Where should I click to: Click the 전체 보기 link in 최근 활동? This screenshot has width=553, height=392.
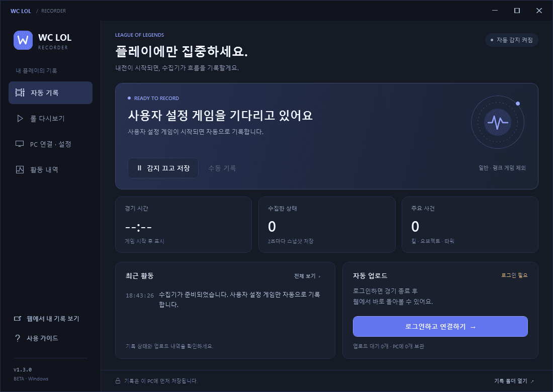tap(307, 276)
